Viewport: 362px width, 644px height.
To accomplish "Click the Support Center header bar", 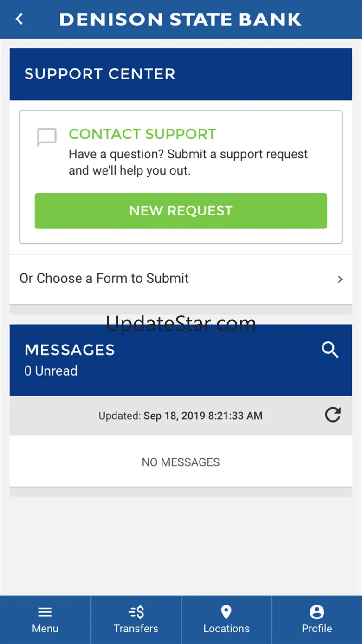I will (x=181, y=74).
